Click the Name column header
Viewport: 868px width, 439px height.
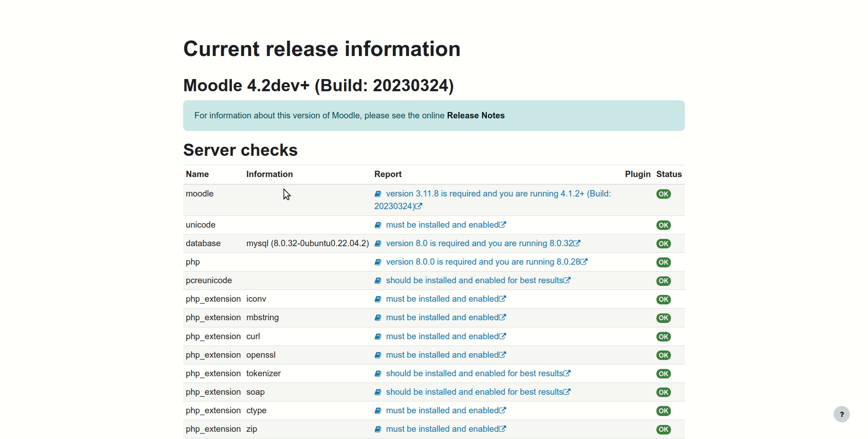click(198, 174)
